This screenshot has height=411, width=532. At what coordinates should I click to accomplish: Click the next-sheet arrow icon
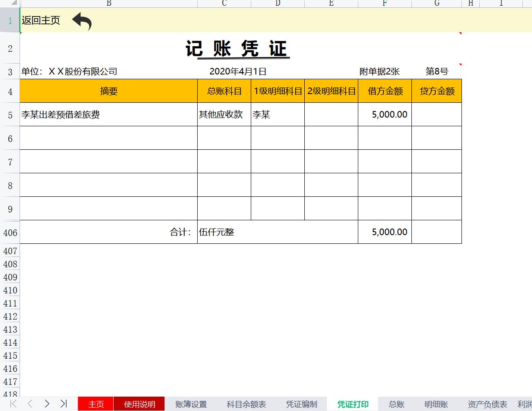(47, 404)
